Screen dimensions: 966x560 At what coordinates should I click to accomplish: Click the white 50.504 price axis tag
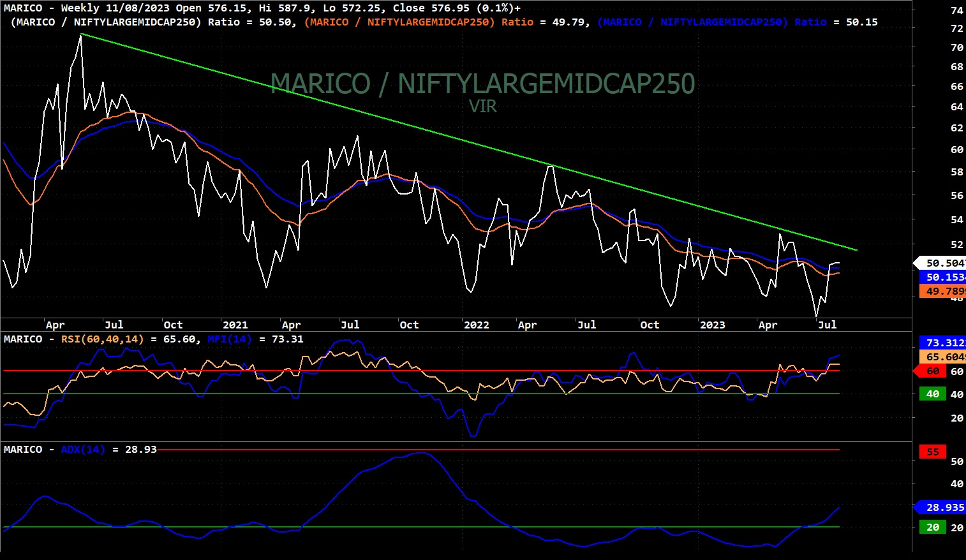coord(940,263)
